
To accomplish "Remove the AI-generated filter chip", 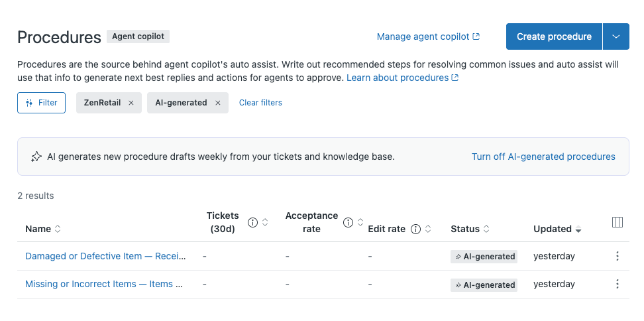I will [x=217, y=103].
